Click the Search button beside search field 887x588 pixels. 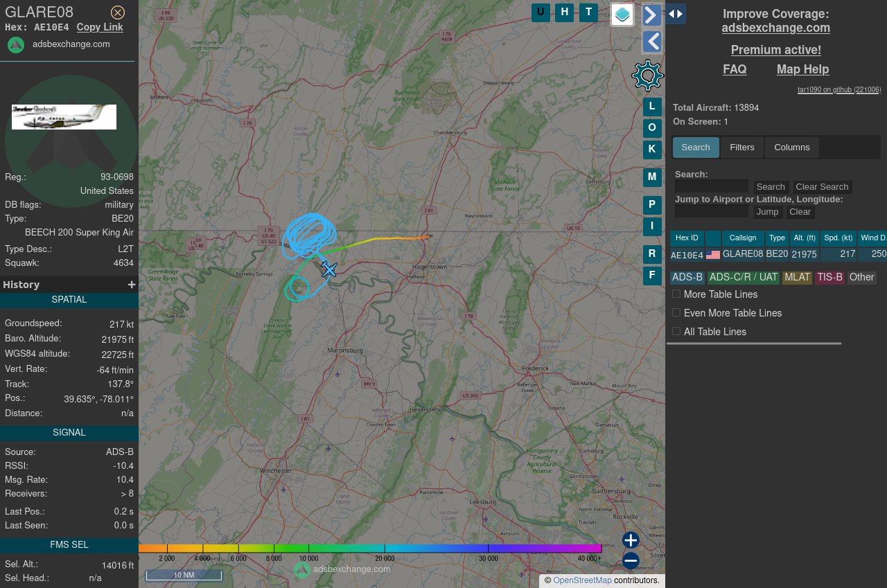pyautogui.click(x=771, y=187)
